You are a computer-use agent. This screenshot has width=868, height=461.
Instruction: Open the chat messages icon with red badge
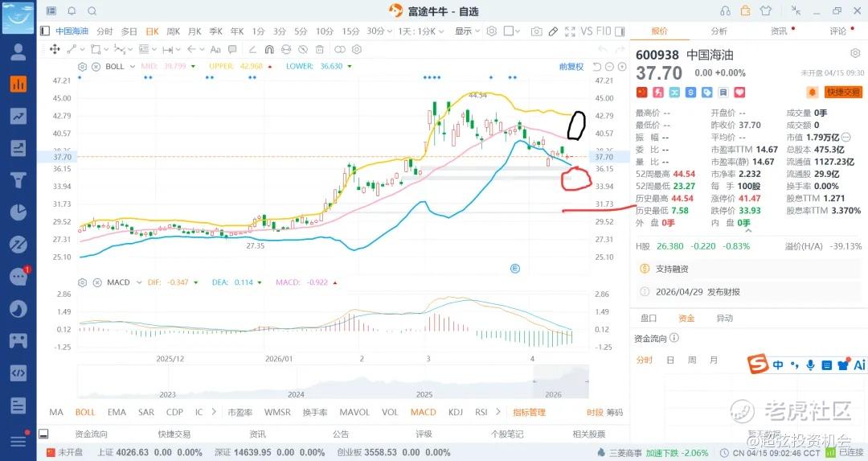[18, 276]
